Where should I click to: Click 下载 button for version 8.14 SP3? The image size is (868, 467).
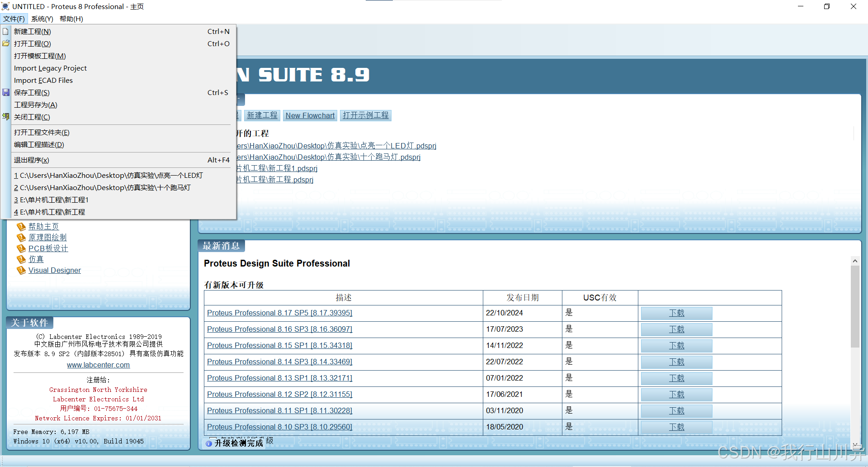(677, 362)
